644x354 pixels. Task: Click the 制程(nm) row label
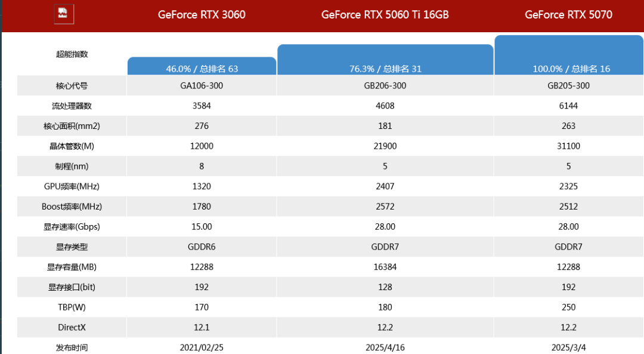[x=72, y=167]
